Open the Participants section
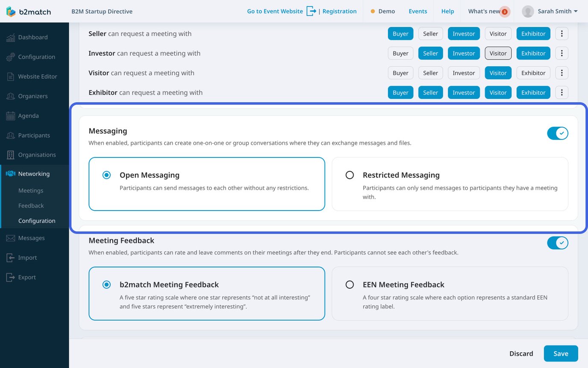The width and height of the screenshot is (588, 368). (33, 135)
